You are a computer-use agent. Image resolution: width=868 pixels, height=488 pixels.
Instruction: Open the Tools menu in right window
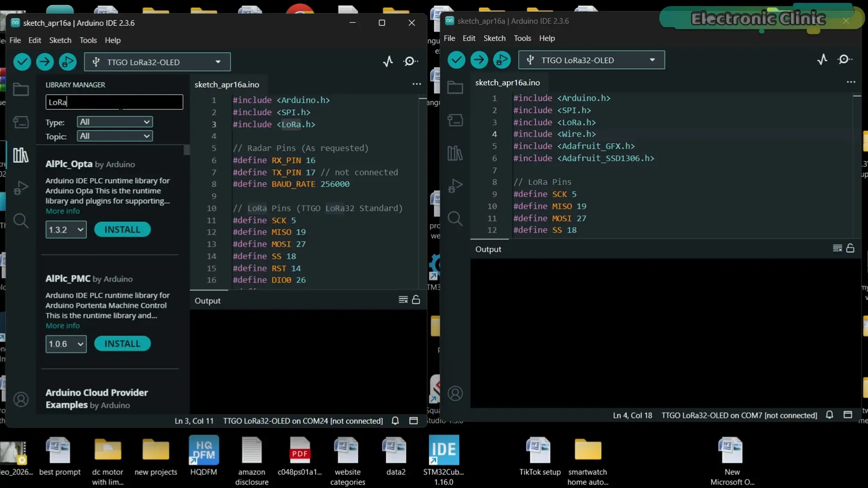pos(522,38)
